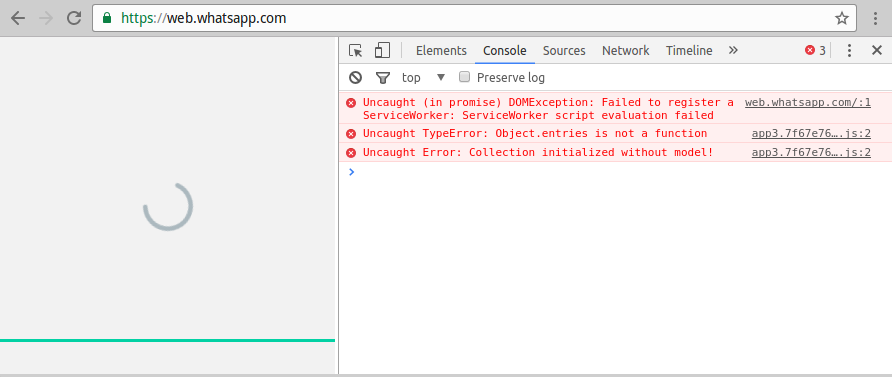Toggle the console filter funnel

pos(383,77)
